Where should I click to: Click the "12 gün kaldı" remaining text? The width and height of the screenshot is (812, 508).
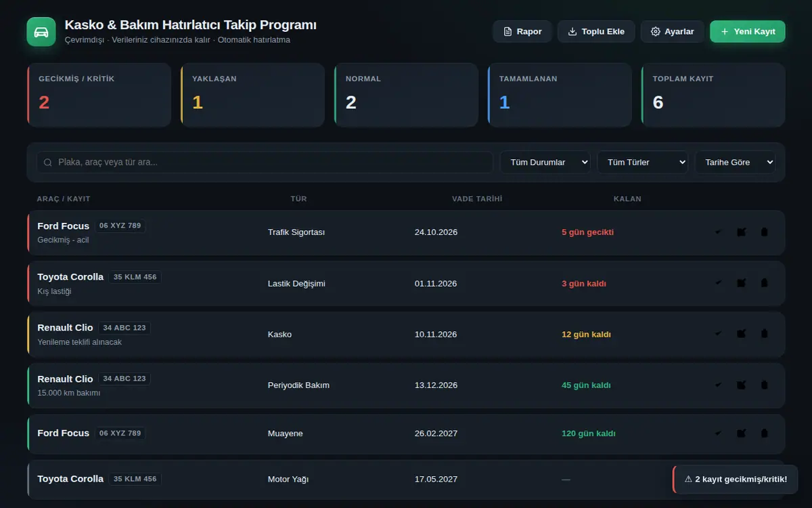(586, 335)
